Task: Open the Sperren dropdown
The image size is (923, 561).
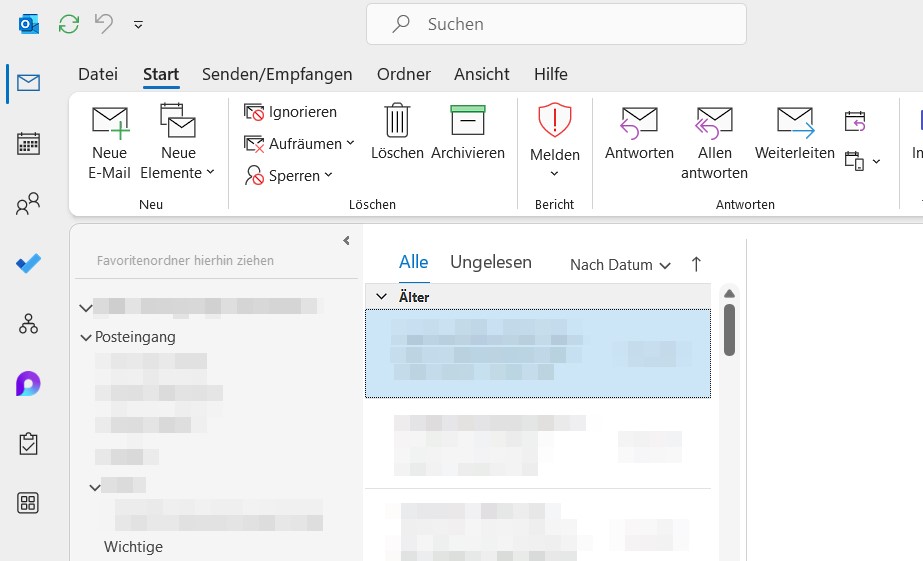Action: pos(290,175)
